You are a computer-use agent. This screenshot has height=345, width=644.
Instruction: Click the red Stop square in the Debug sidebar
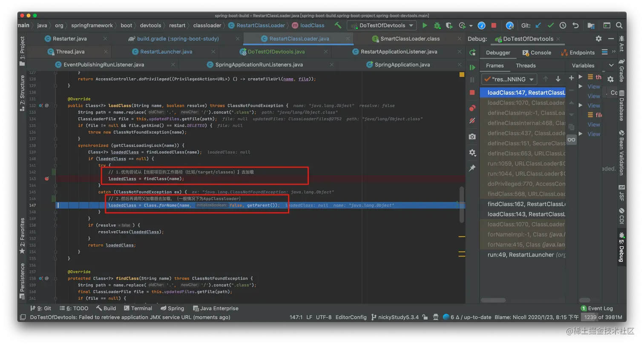pyautogui.click(x=472, y=92)
